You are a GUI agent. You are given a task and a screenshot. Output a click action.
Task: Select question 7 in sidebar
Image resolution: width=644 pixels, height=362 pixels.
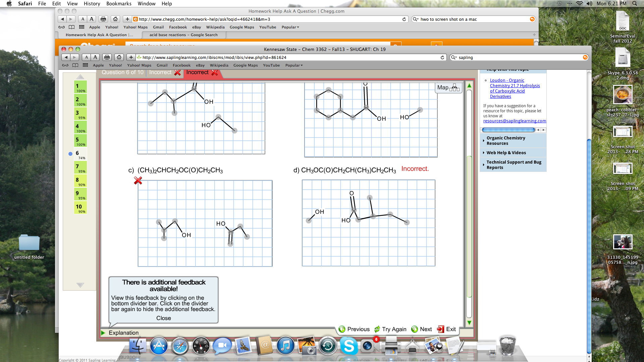click(80, 168)
